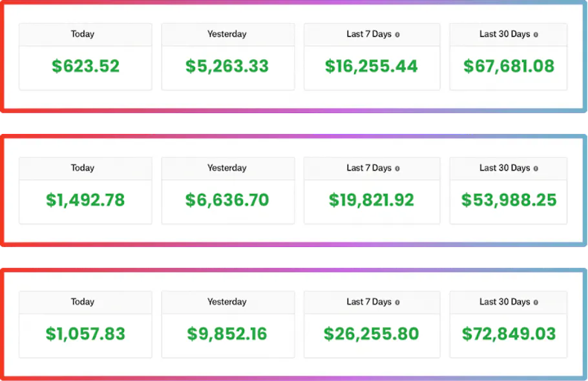Select the $9,852.16 Yesterday earnings amount
This screenshot has width=588, height=381.
pyautogui.click(x=227, y=334)
